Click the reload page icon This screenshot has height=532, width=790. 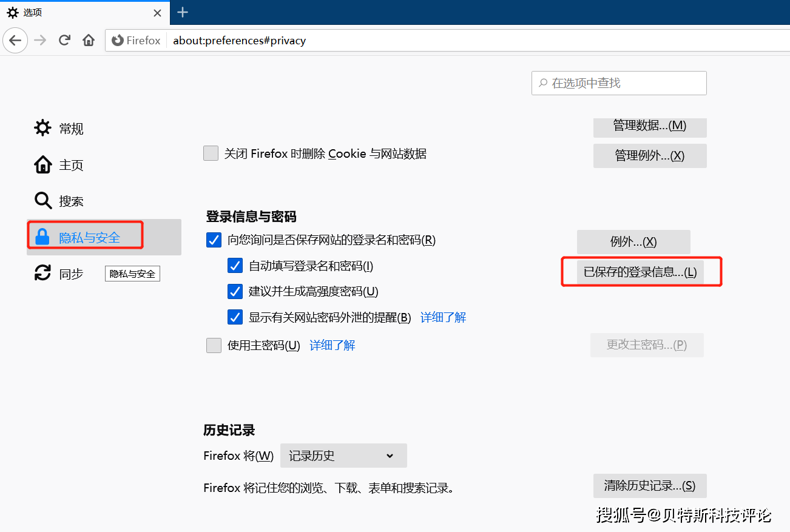64,41
